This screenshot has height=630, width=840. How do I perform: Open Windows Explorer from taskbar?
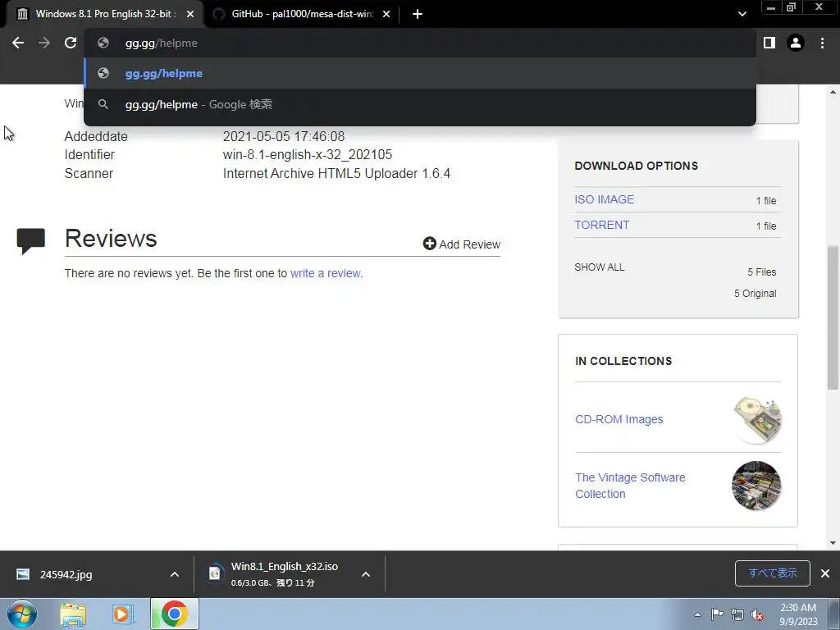pyautogui.click(x=73, y=614)
